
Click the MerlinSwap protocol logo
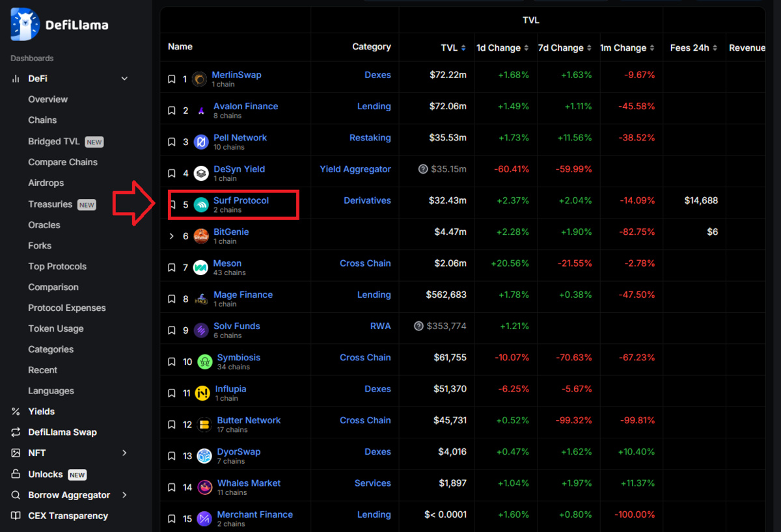click(x=199, y=79)
